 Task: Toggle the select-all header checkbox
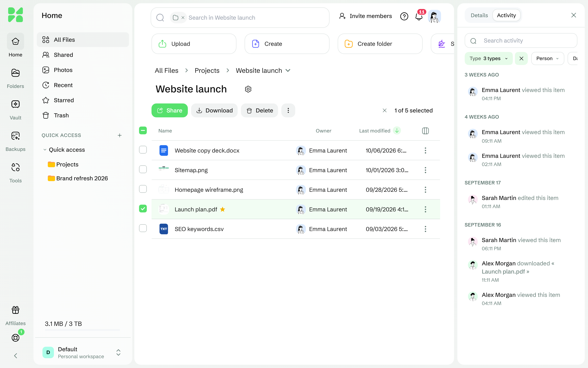pos(143,130)
